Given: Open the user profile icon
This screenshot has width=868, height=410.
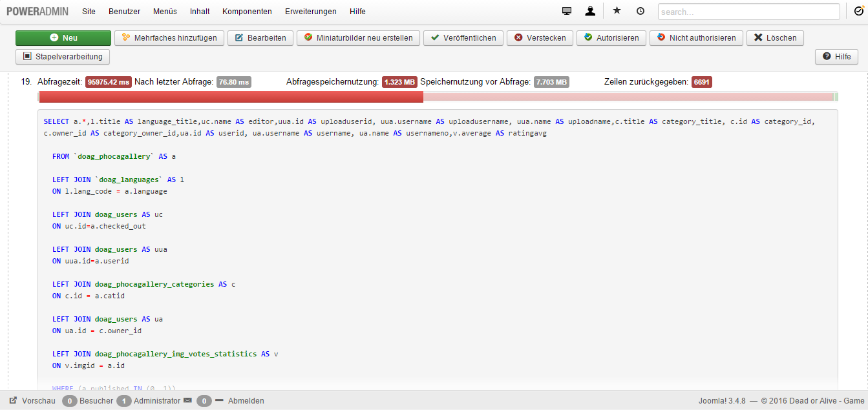Looking at the screenshot, I should (590, 11).
